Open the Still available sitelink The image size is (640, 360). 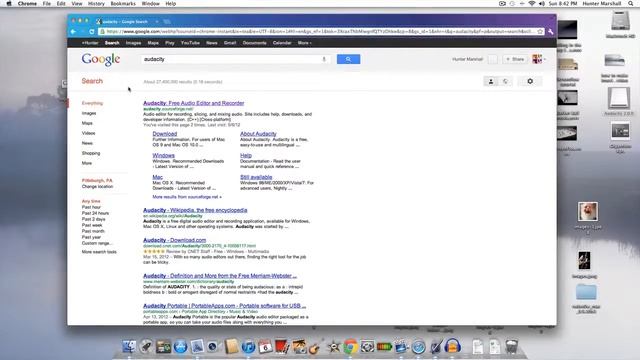coord(256,177)
